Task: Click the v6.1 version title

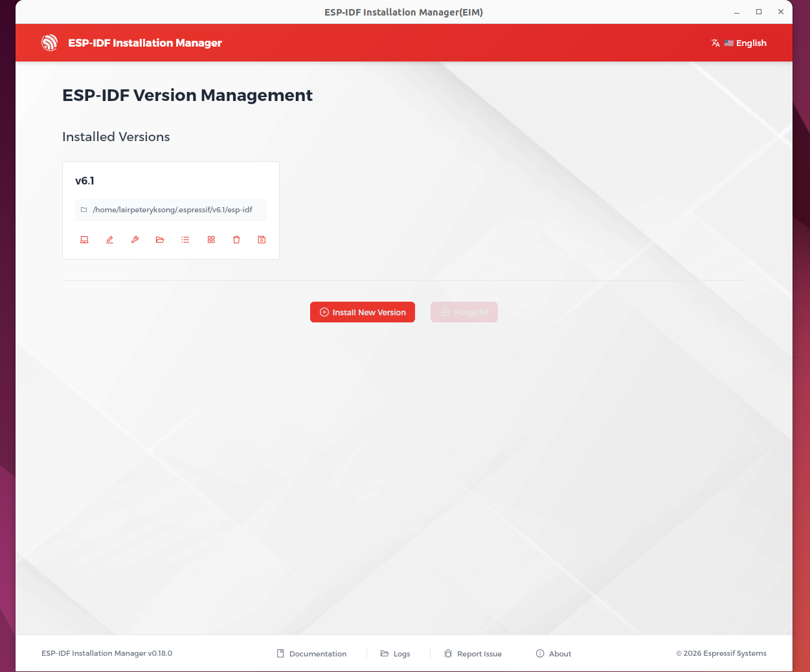Action: point(85,181)
